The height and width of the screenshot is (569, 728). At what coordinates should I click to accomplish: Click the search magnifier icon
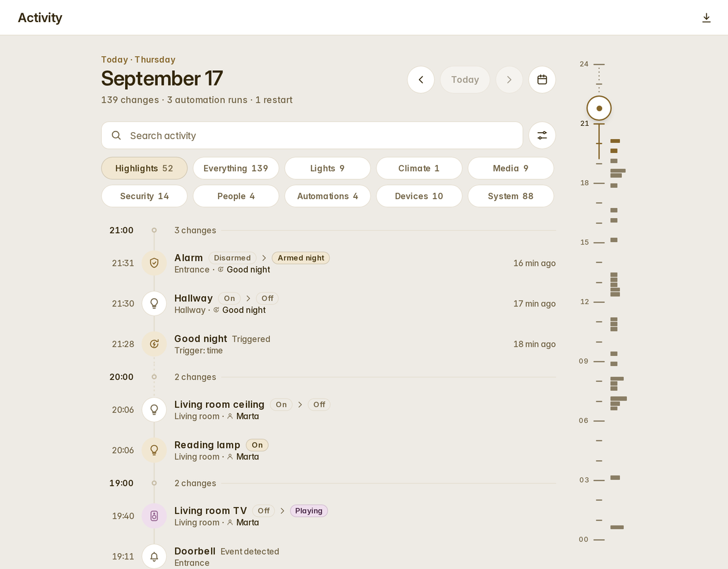click(x=116, y=135)
